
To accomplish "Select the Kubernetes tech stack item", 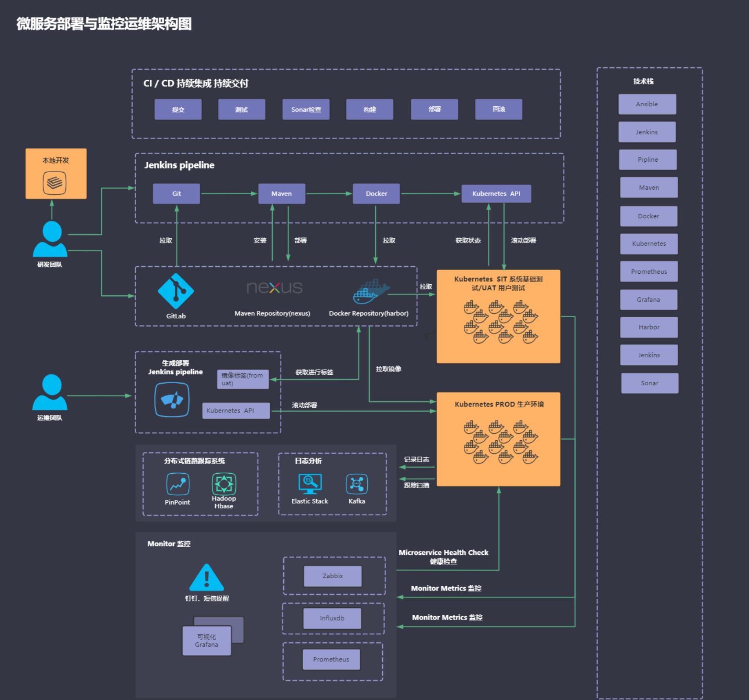I will [649, 244].
